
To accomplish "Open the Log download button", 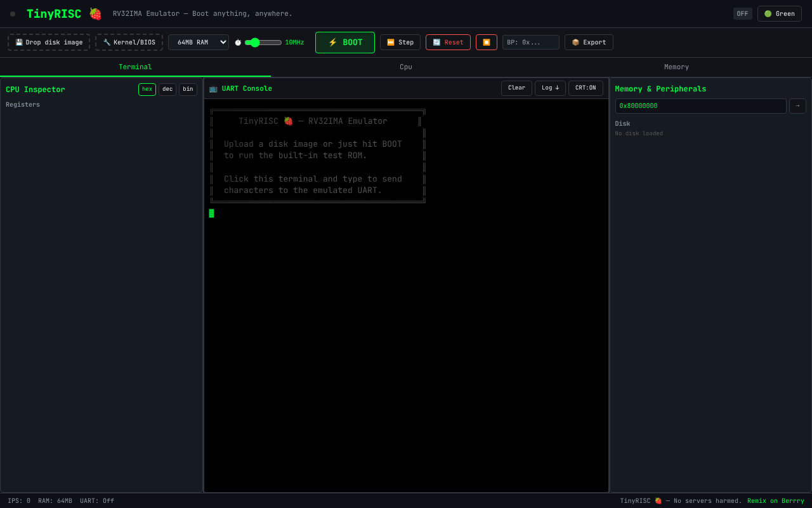I will tap(550, 88).
